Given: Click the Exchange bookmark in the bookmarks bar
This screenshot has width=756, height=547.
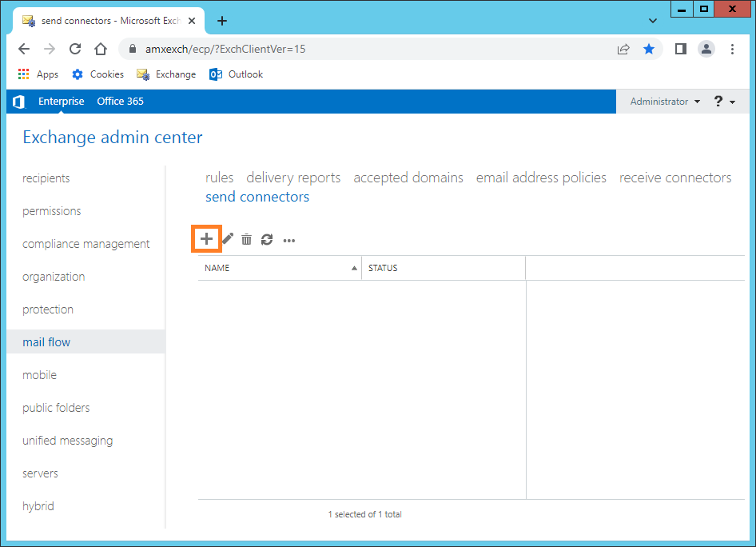Looking at the screenshot, I should coord(166,74).
